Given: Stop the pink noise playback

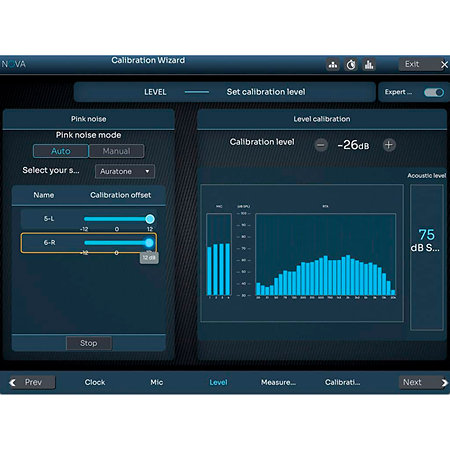Looking at the screenshot, I should click(89, 343).
